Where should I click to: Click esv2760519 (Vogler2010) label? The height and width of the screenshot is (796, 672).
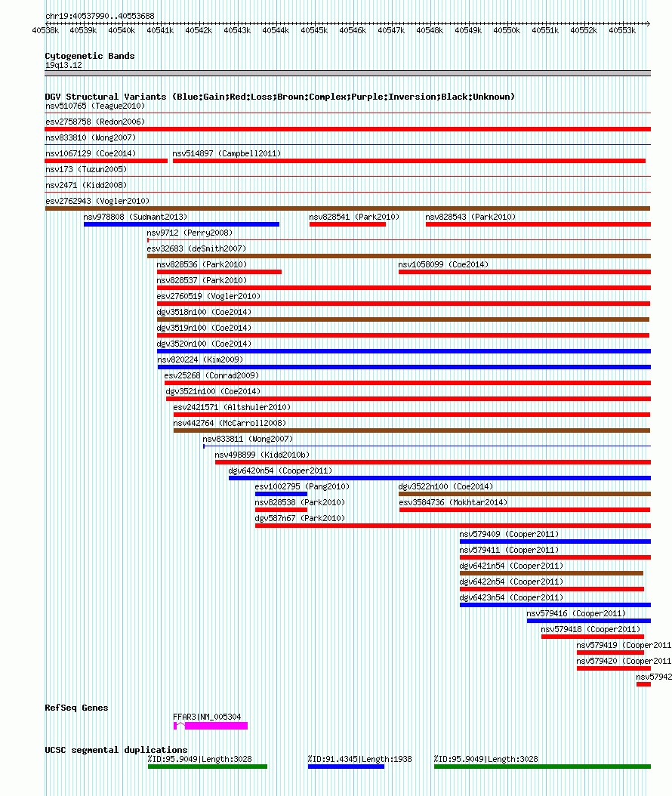point(208,296)
